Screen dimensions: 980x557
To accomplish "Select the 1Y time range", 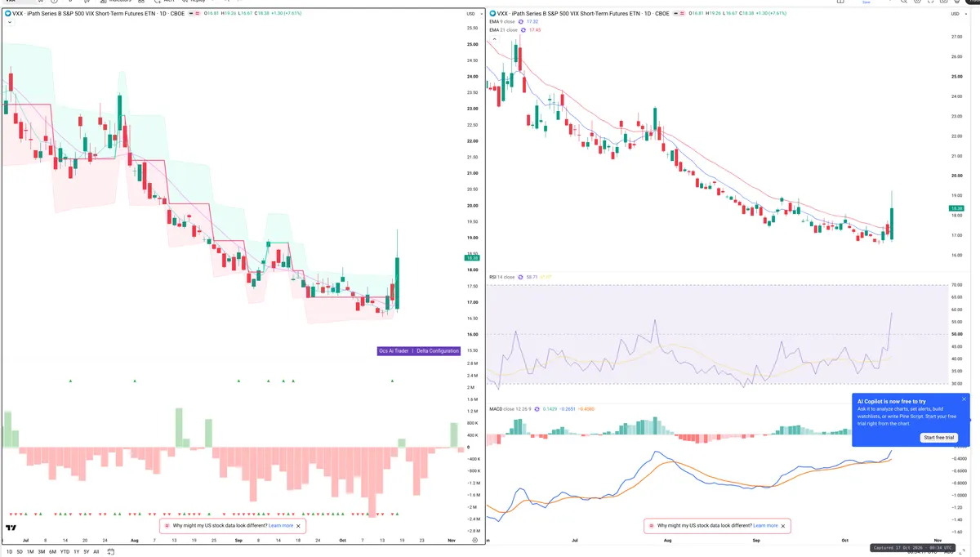I will (x=76, y=551).
